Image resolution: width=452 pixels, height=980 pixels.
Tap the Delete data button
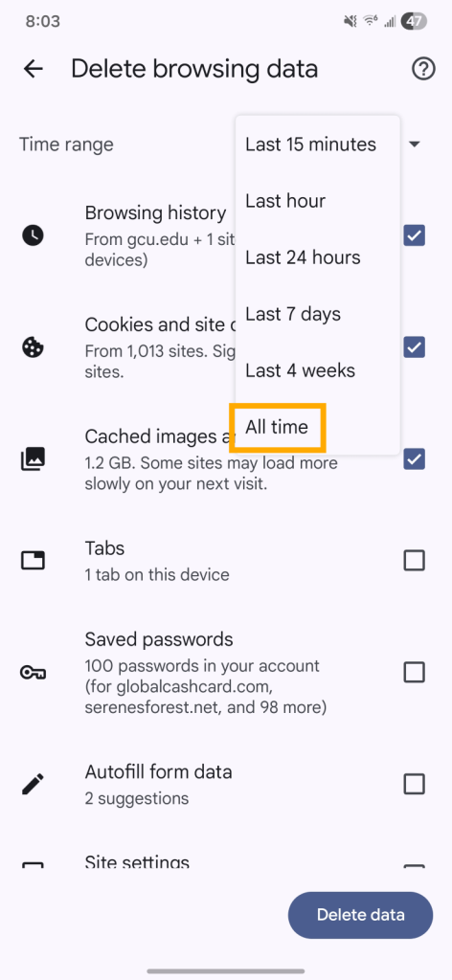click(360, 915)
